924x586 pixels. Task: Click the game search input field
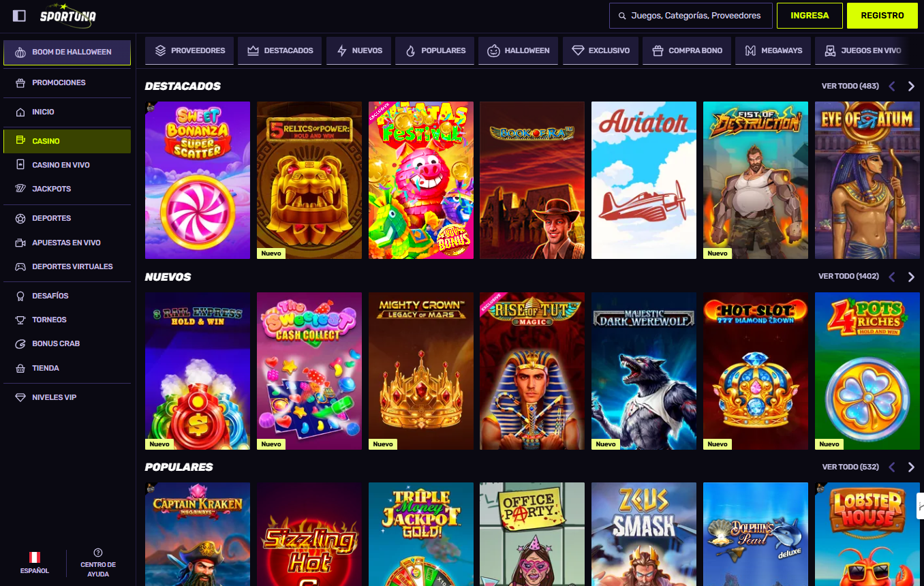pos(690,16)
